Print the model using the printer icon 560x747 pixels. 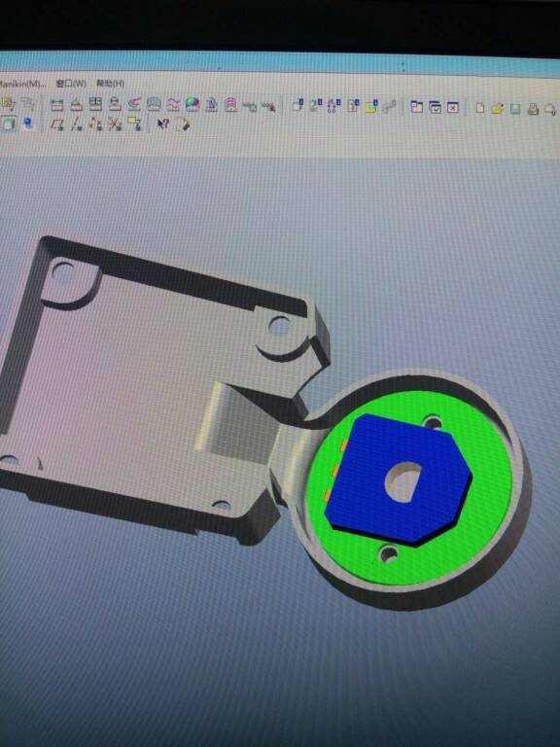533,110
